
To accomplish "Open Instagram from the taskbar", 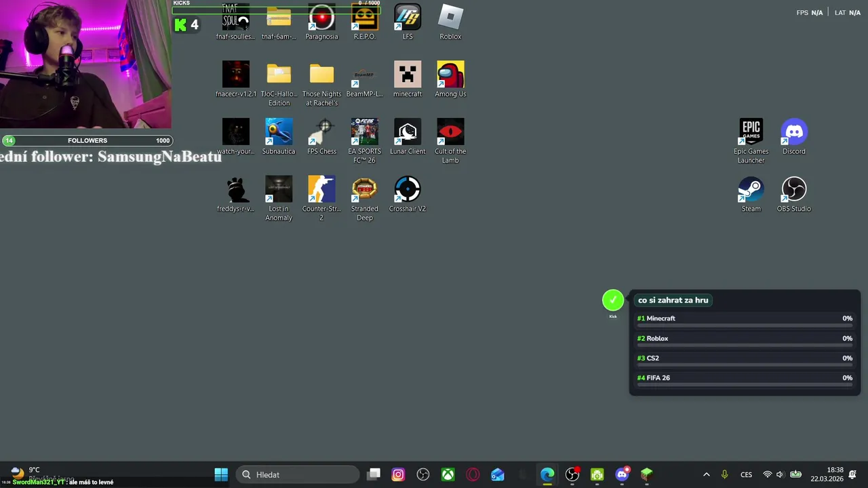I will click(398, 474).
